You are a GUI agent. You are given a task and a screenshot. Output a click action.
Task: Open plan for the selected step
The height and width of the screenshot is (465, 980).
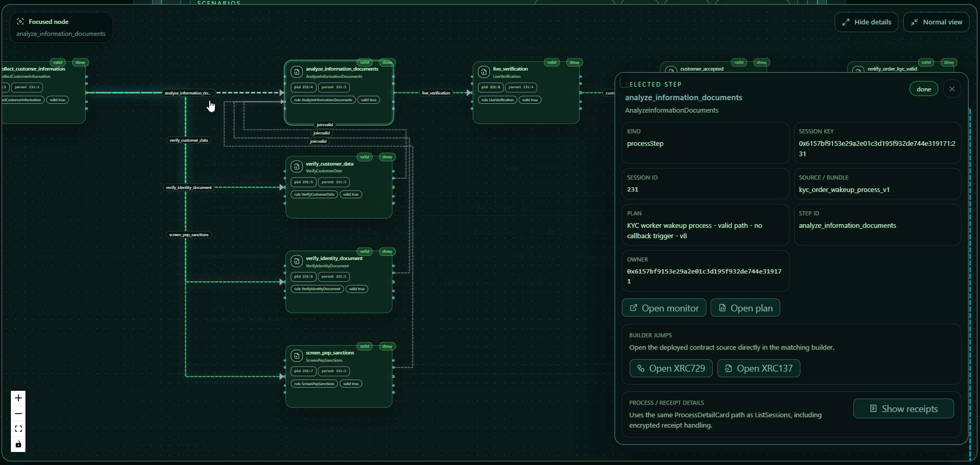[745, 308]
